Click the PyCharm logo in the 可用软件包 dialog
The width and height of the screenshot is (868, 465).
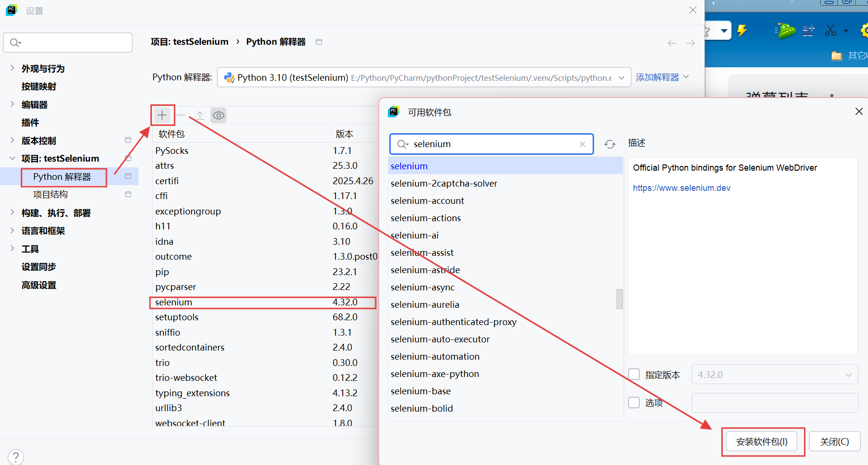pos(394,112)
